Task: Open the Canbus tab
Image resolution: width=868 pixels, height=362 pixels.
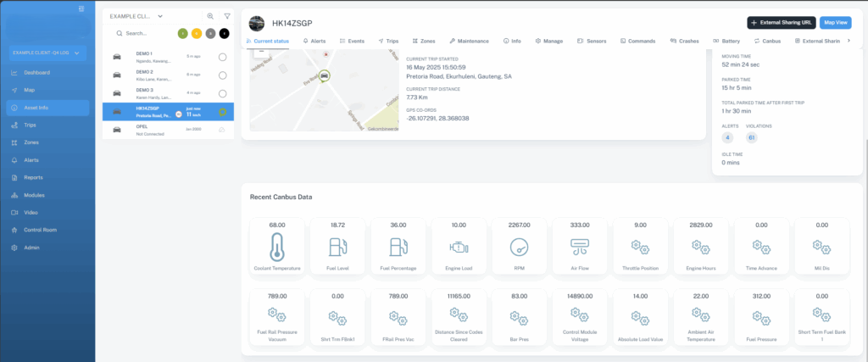Action: (x=767, y=41)
